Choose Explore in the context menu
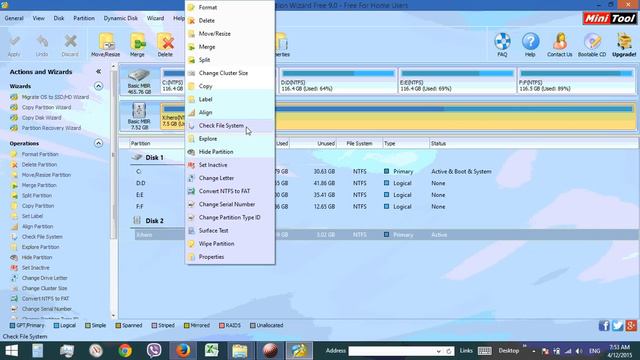The width and height of the screenshot is (640, 360). coord(230,139)
